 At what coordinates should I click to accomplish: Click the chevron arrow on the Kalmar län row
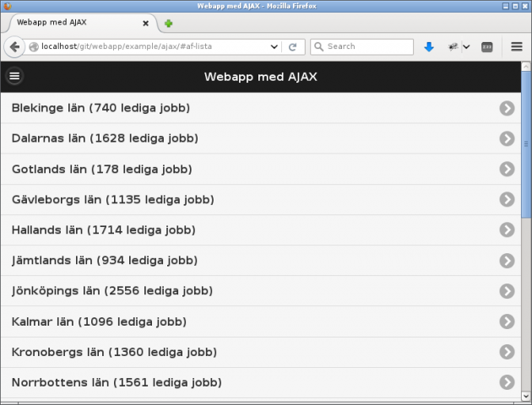coord(507,321)
